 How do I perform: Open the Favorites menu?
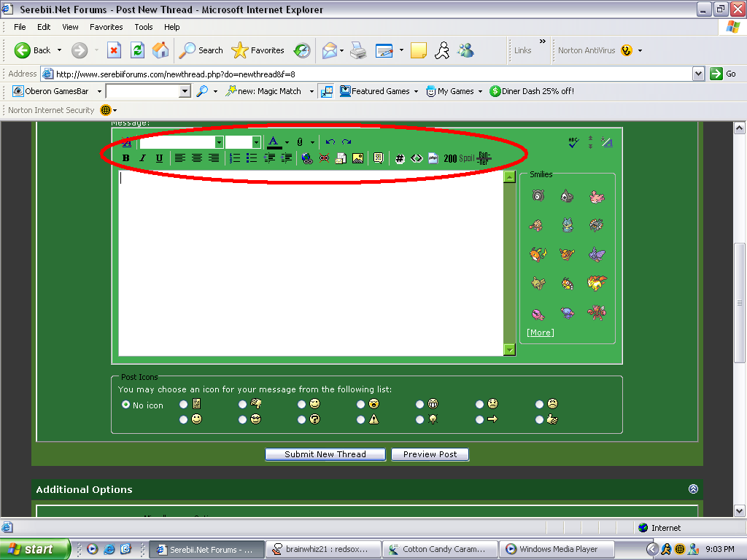click(107, 27)
